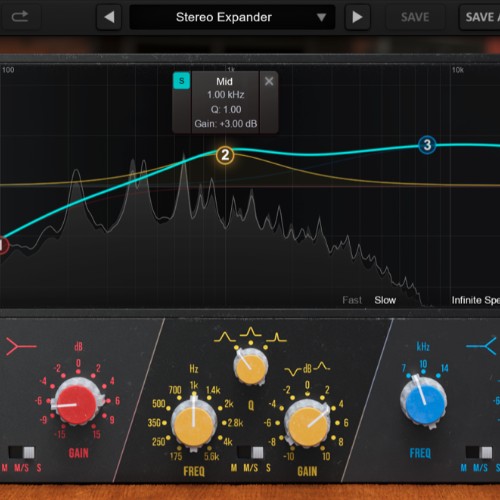Toggle red band M/S switch
The image size is (500, 500).
click(21, 453)
